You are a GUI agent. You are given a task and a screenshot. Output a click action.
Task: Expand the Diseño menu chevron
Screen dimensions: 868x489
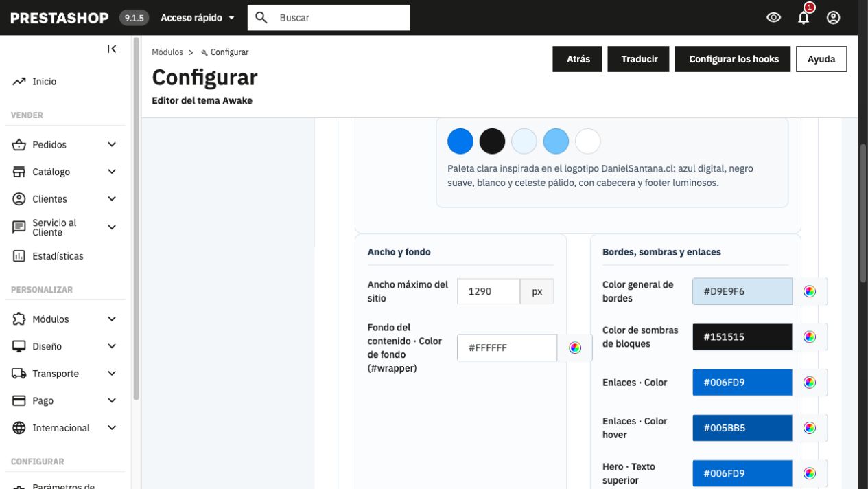(x=112, y=347)
